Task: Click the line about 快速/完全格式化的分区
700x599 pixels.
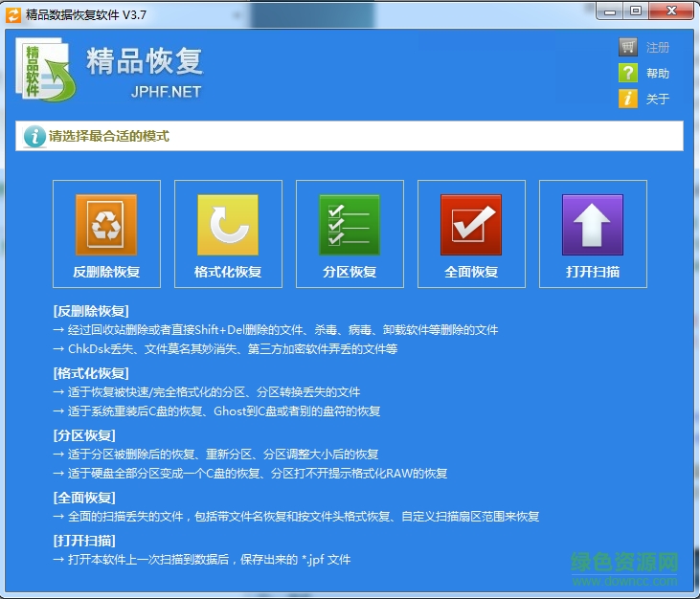Action: click(x=206, y=392)
